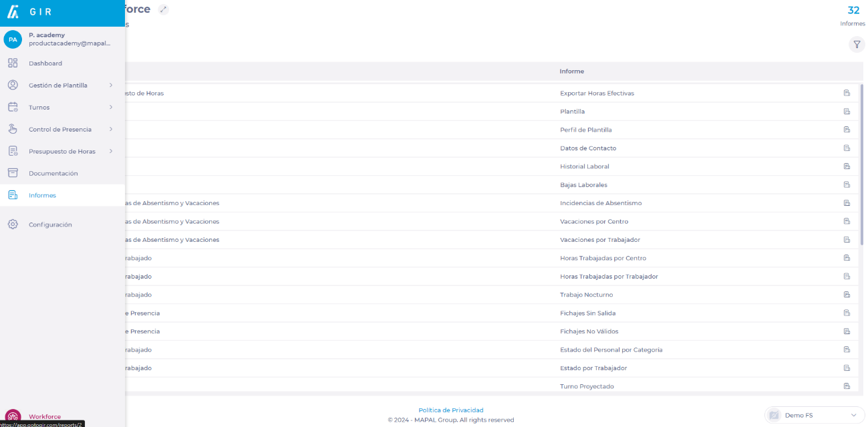This screenshot has height=427, width=868.
Task: Open report icon for Bajas Laborales
Action: (x=847, y=184)
